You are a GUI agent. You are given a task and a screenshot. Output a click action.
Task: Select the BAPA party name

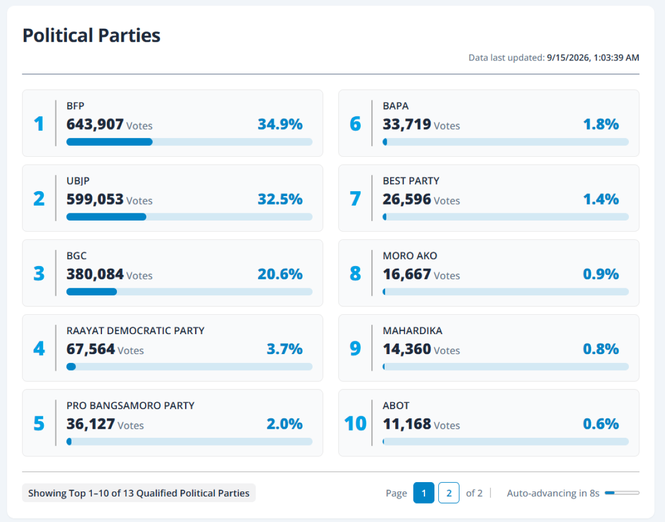(x=396, y=106)
